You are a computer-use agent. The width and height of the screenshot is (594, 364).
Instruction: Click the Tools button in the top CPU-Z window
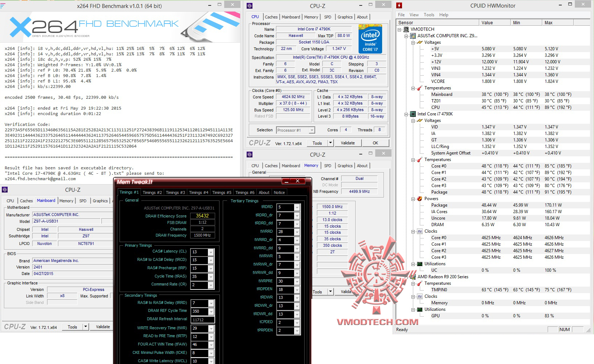(x=317, y=143)
